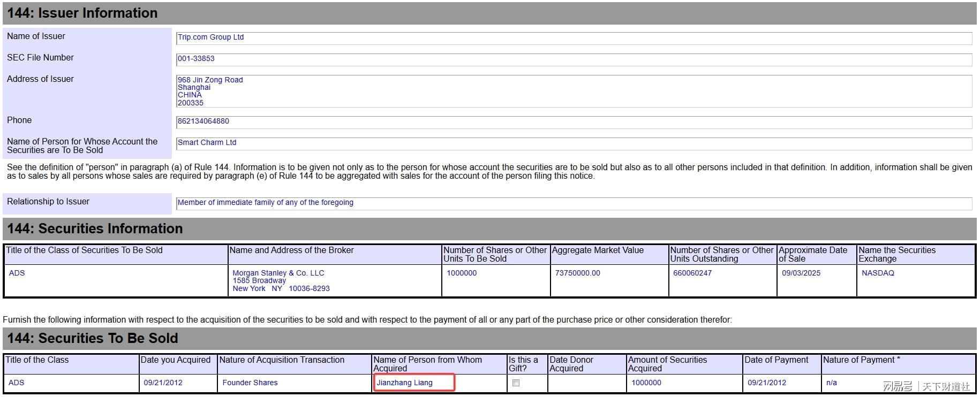Click the NASDAQ exchange cell

(877, 273)
